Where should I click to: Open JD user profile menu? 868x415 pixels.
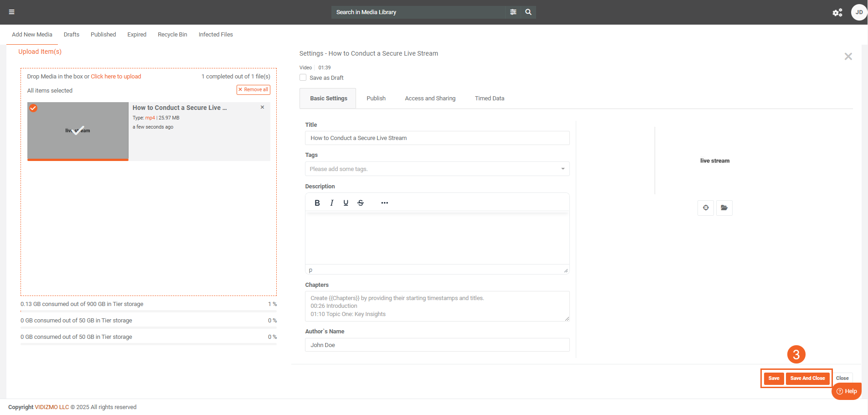coord(858,12)
